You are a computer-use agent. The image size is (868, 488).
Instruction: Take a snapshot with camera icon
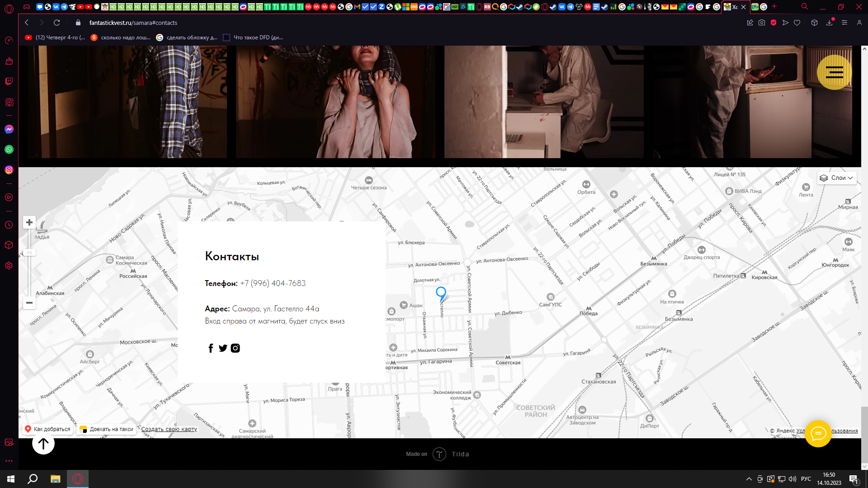[x=762, y=23]
